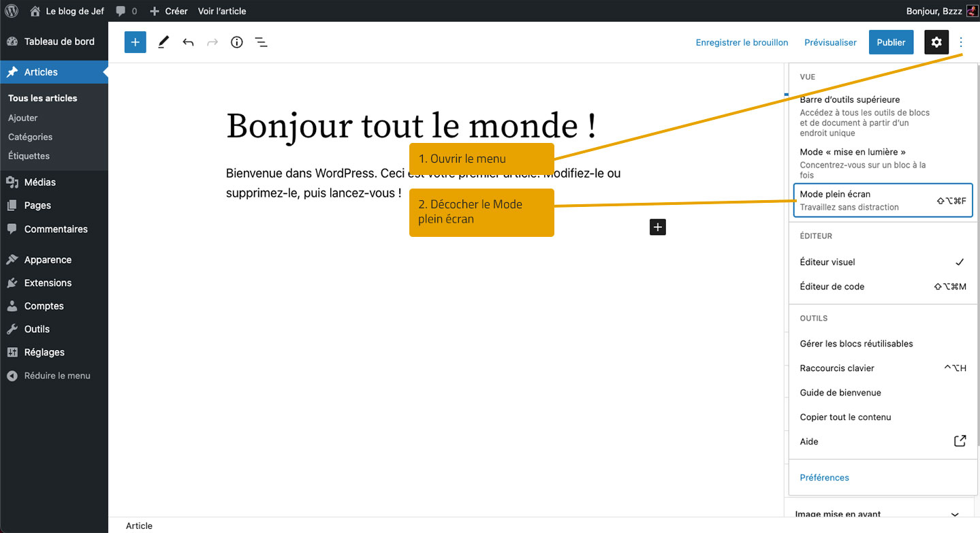Toggle Mode plein écran option
The width and height of the screenshot is (980, 533).
[x=883, y=200]
